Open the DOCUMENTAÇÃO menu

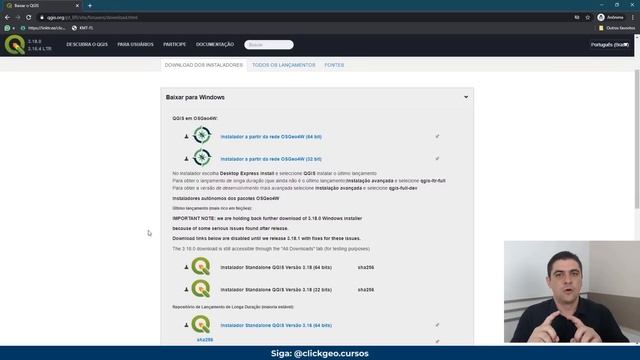coord(215,44)
